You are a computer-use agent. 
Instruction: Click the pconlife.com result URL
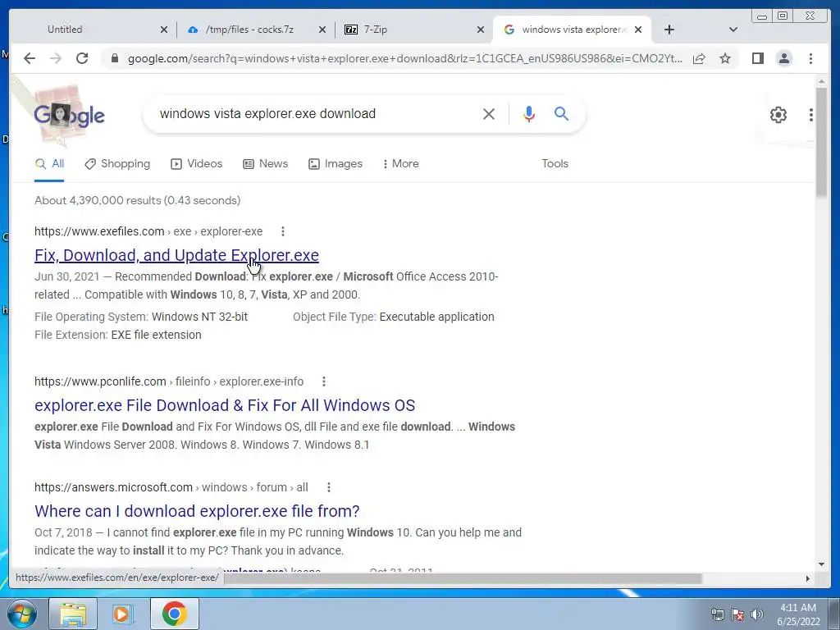169,381
